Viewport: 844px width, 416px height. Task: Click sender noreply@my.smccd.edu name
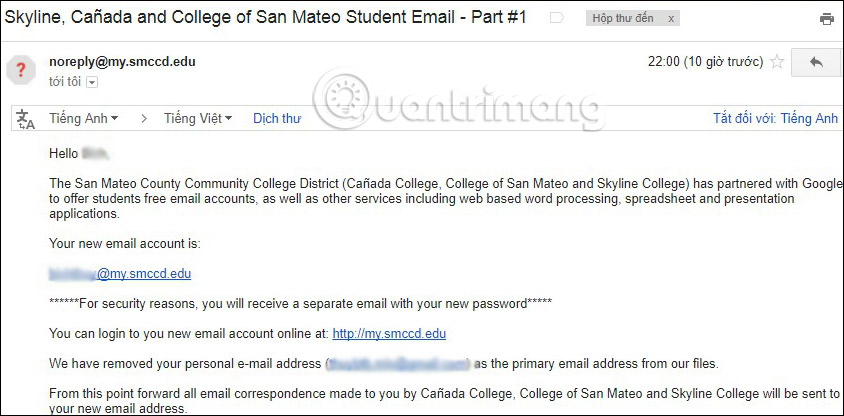(122, 62)
